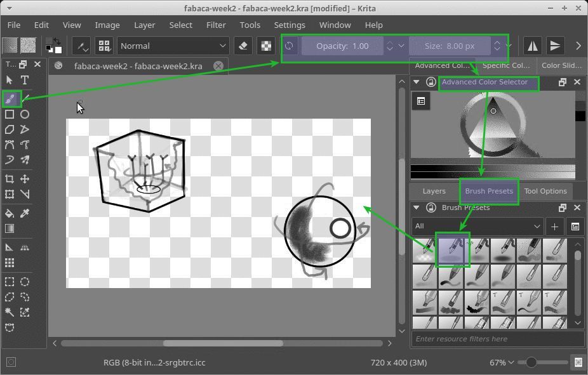The height and width of the screenshot is (375, 588).
Task: Open the Normal blending mode dropdown
Action: pos(173,46)
